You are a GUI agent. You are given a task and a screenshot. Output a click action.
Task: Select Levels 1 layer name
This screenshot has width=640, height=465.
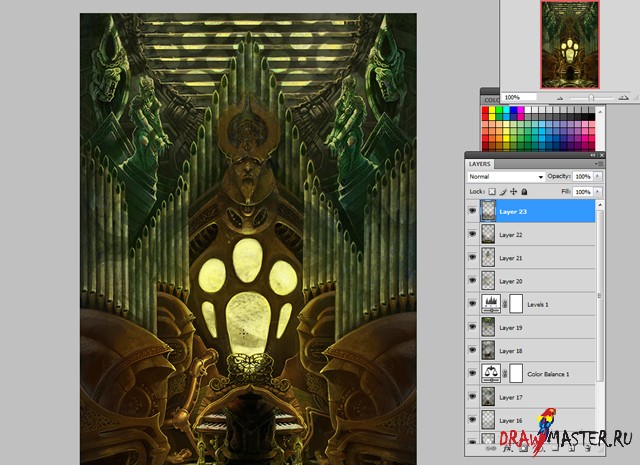click(x=538, y=305)
